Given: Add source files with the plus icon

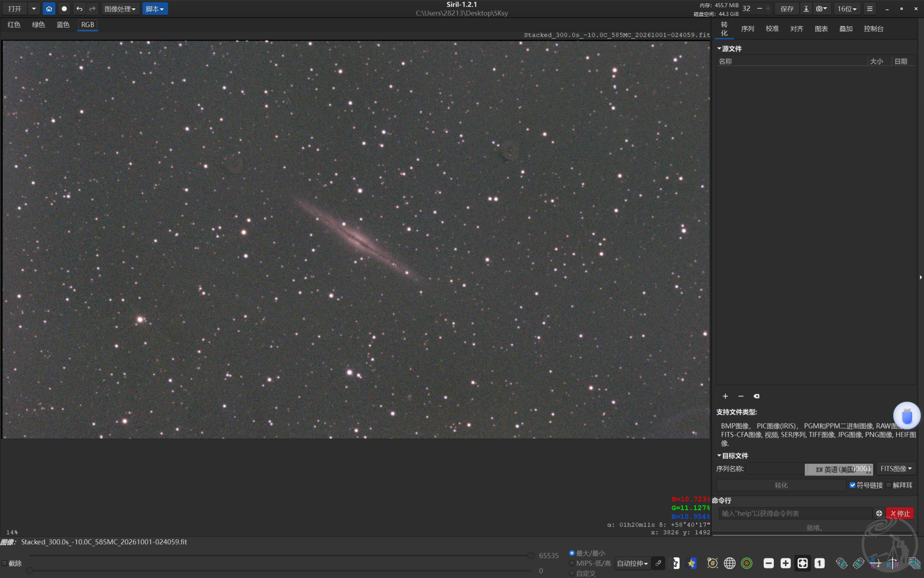Looking at the screenshot, I should pyautogui.click(x=725, y=396).
